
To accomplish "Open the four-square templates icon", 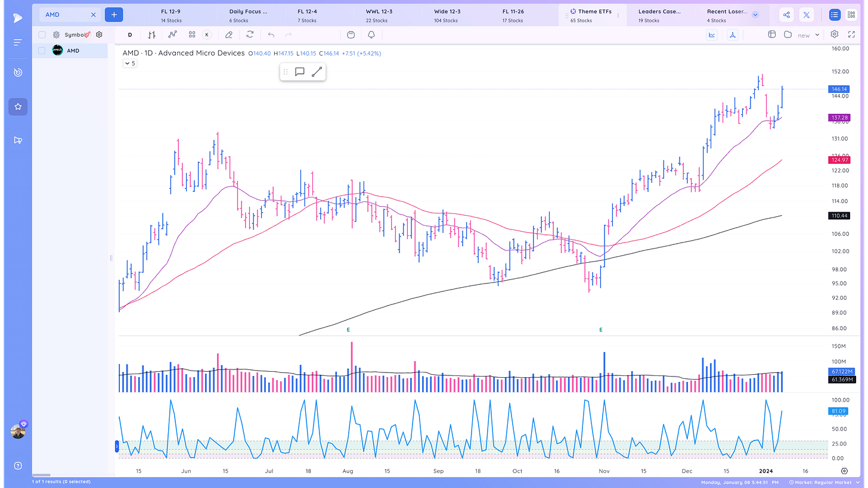I will [x=192, y=35].
